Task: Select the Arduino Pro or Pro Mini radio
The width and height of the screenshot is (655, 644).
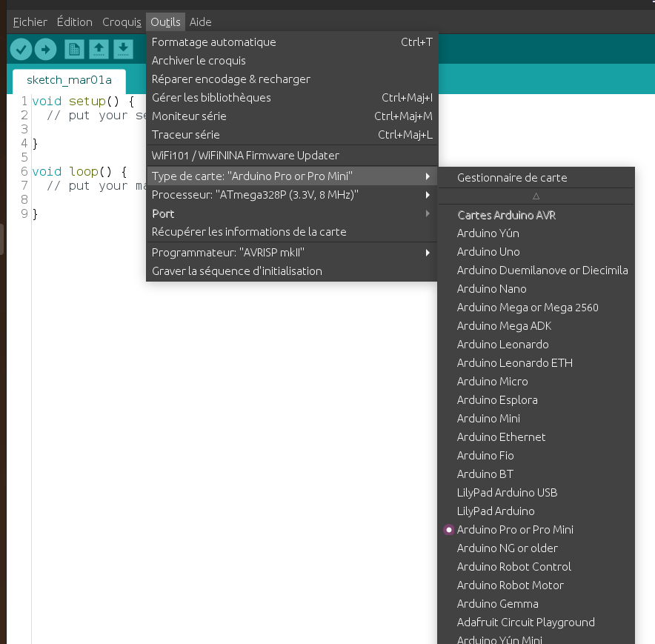Action: pos(448,529)
